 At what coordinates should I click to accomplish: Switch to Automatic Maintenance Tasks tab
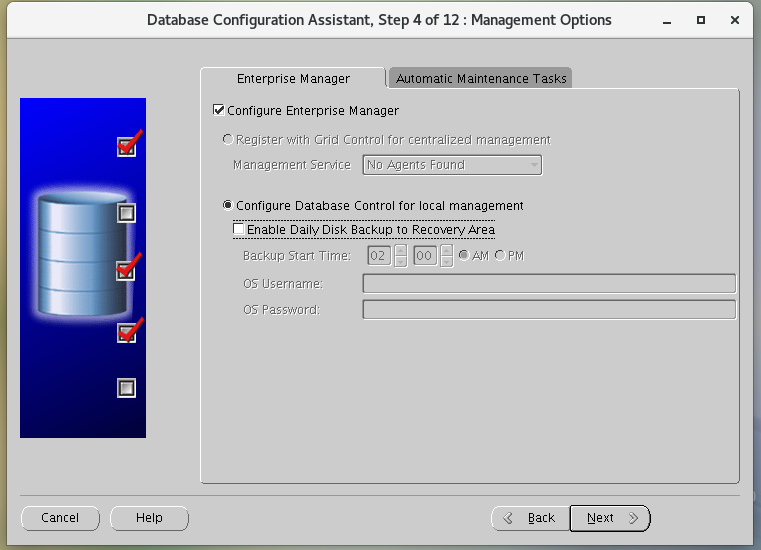click(480, 78)
